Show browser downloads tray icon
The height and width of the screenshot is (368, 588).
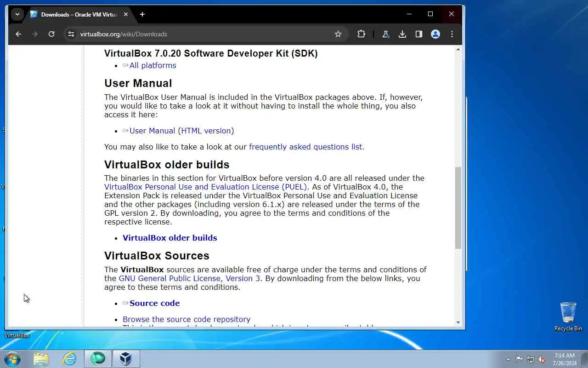click(402, 34)
